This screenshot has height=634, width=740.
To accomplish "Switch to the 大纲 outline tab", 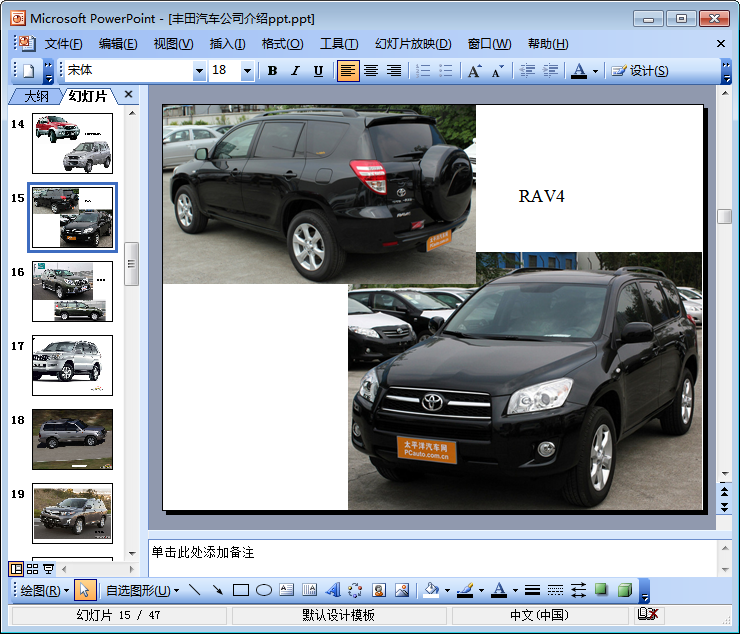I will tap(36, 96).
